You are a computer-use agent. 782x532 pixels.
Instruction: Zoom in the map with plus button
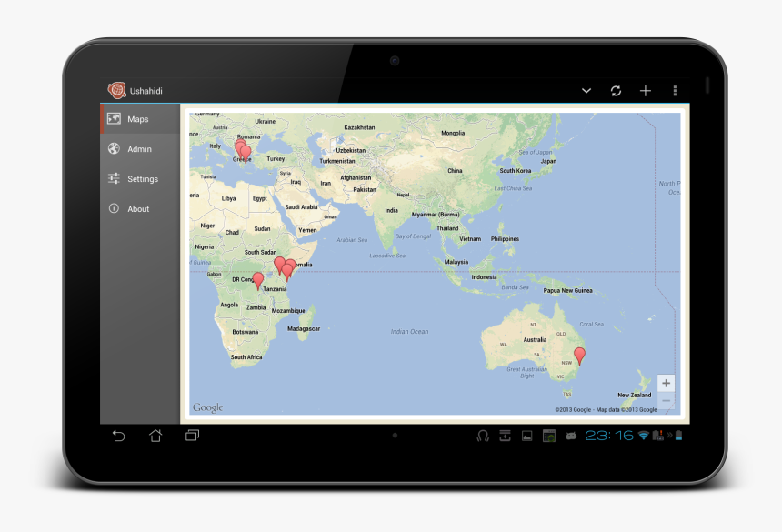point(666,384)
